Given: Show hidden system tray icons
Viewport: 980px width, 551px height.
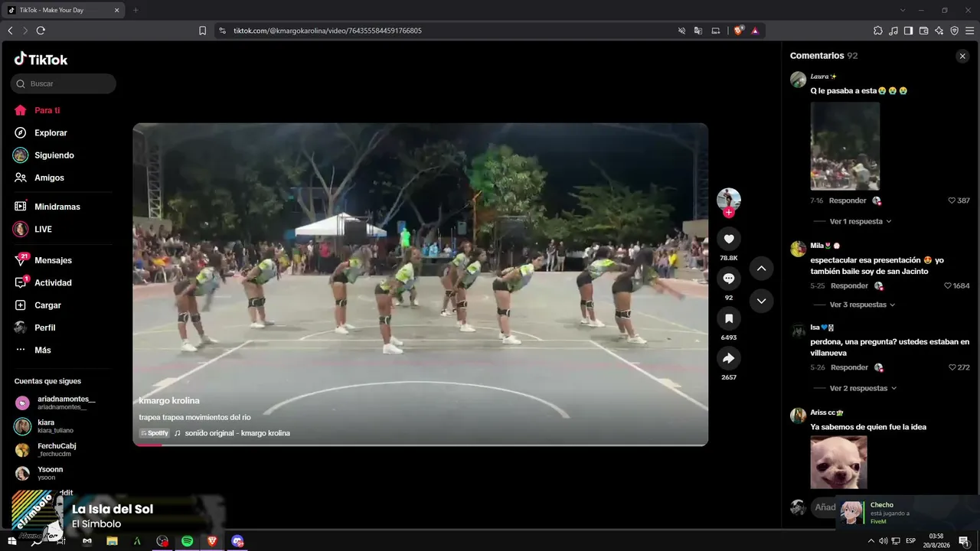Looking at the screenshot, I should tap(871, 541).
